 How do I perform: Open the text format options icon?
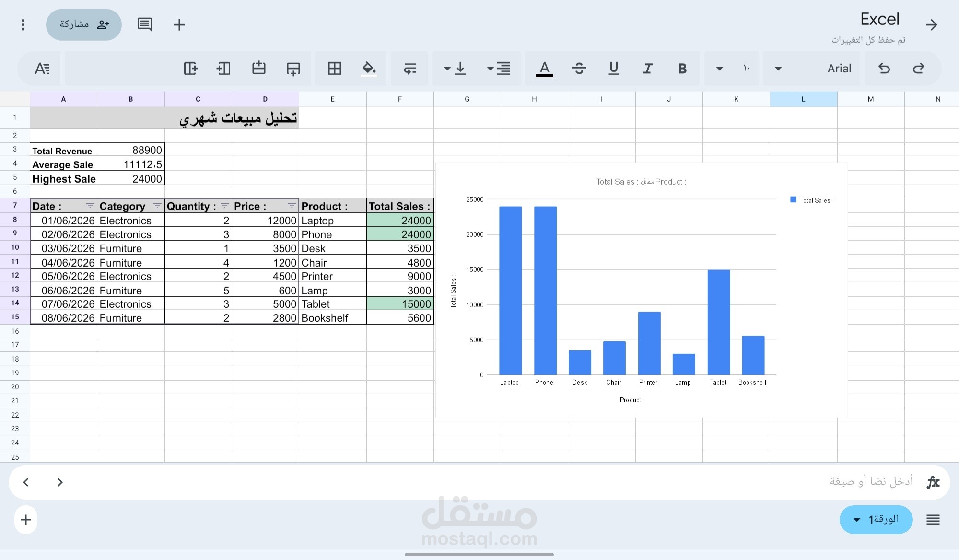(42, 69)
